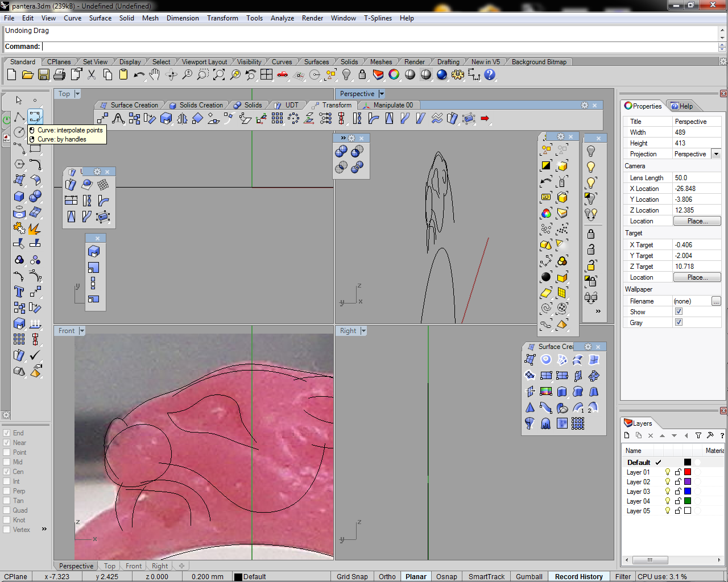
Task: Click the Save file icon
Action: tap(43, 74)
